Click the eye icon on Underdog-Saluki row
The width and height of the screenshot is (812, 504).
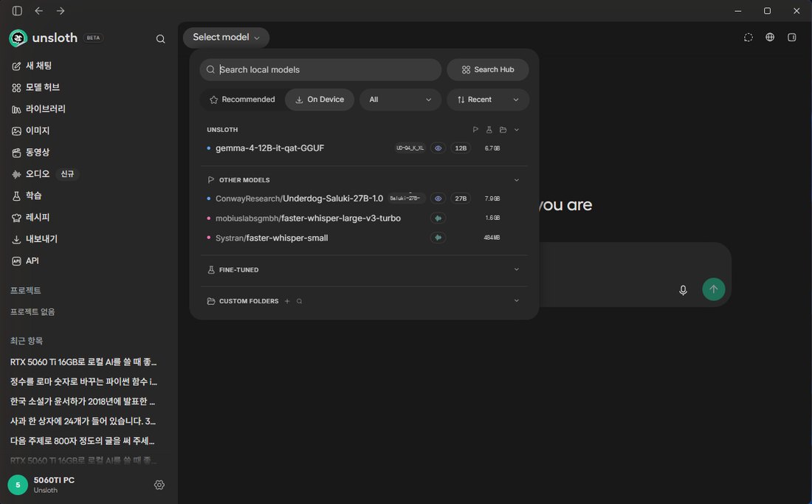pyautogui.click(x=438, y=199)
